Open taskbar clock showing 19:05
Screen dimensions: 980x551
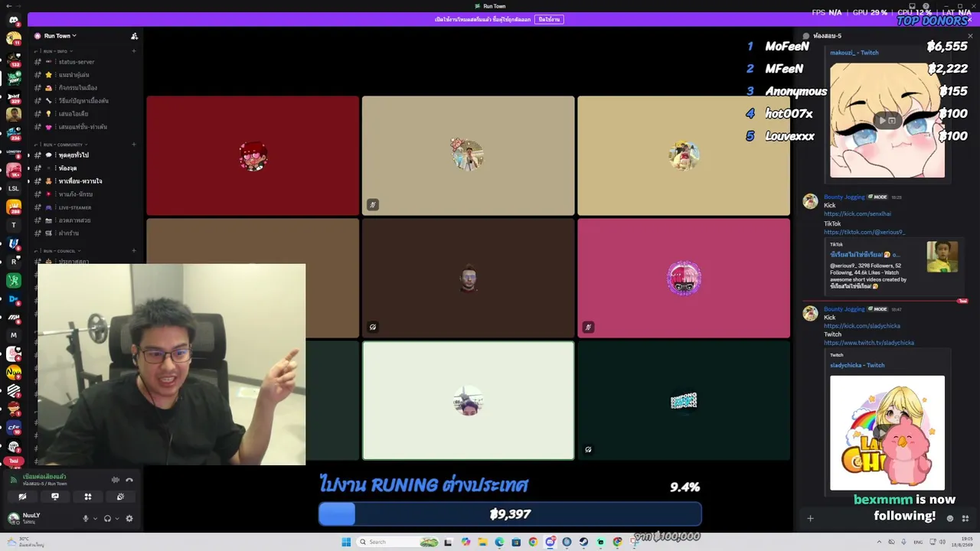(x=961, y=542)
